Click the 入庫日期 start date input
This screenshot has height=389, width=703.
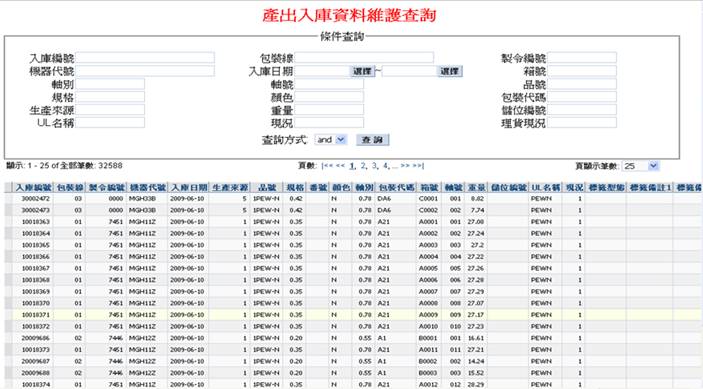click(322, 71)
